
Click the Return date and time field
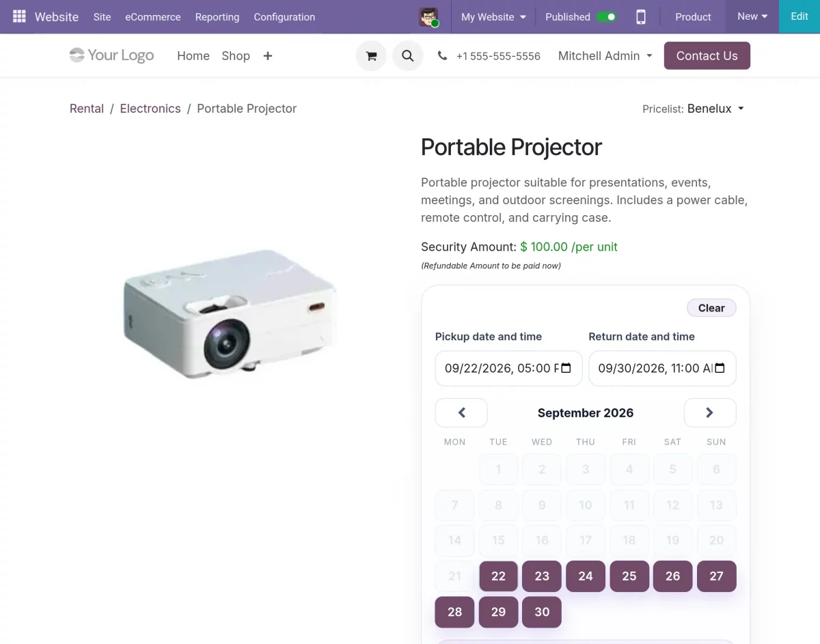(x=662, y=368)
